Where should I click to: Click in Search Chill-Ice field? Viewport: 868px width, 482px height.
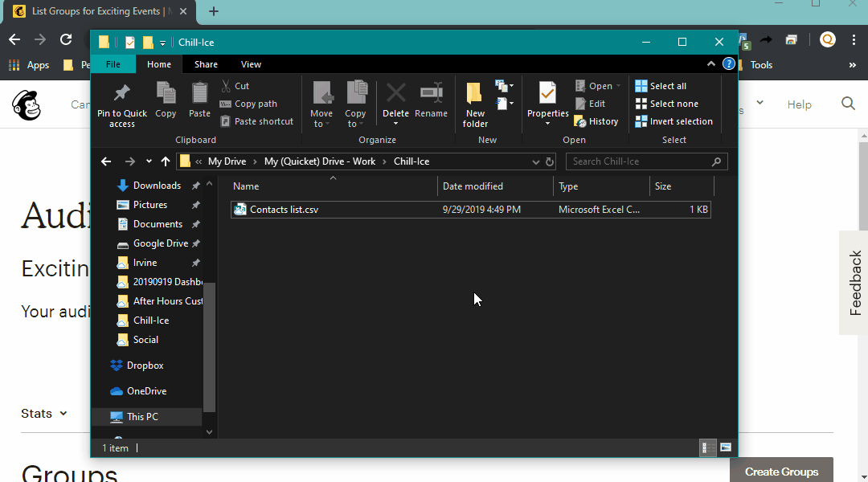[646, 161]
